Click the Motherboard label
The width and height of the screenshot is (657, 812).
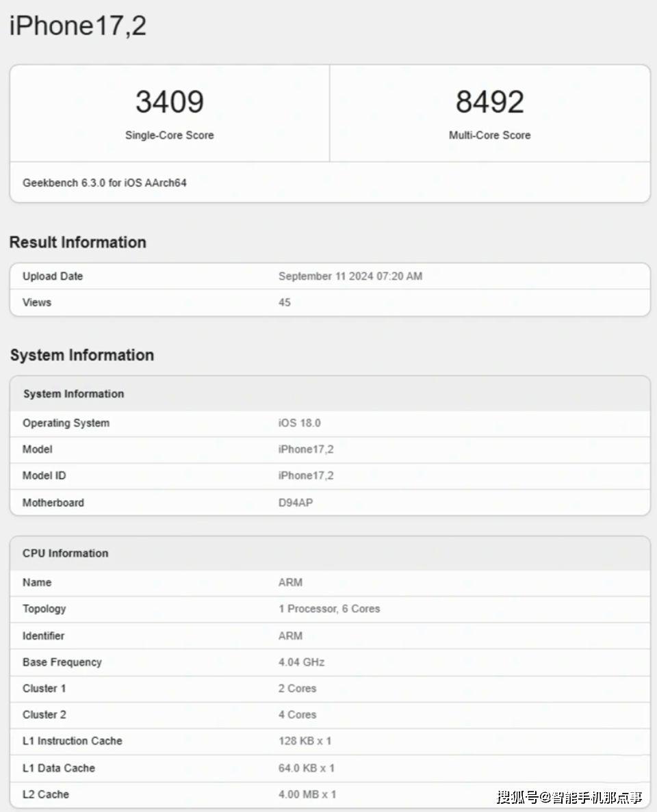pyautogui.click(x=53, y=502)
